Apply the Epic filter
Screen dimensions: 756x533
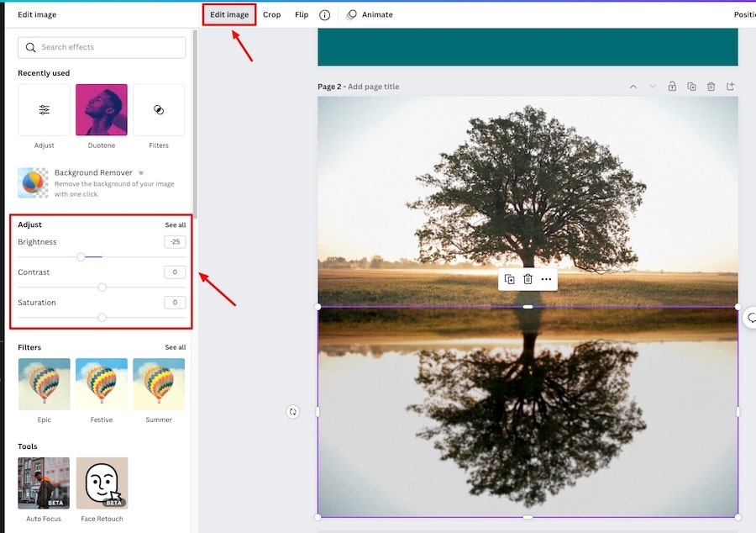(x=44, y=384)
